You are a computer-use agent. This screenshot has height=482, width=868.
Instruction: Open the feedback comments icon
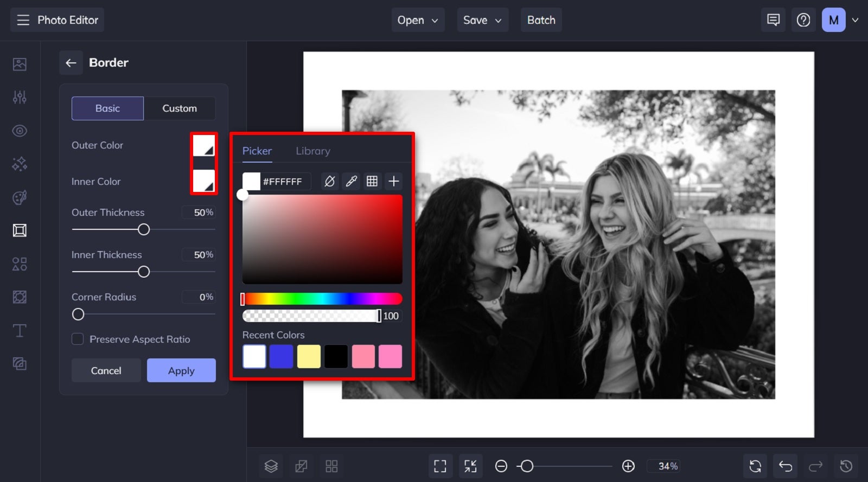[773, 20]
